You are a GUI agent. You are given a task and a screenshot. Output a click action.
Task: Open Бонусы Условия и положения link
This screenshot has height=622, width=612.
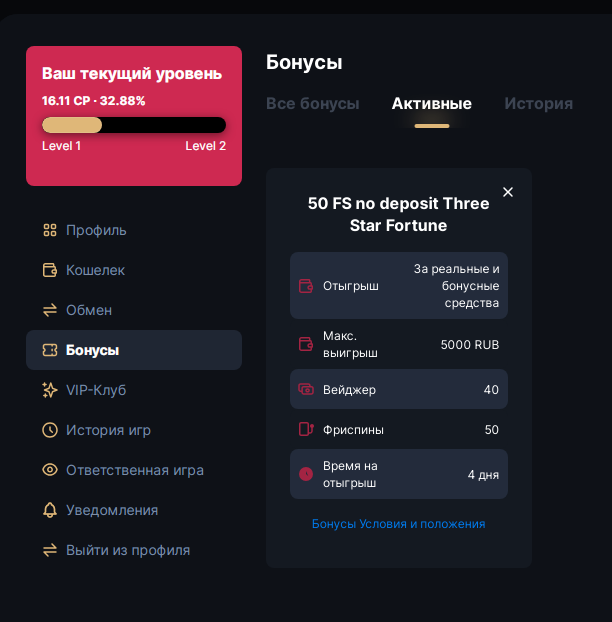398,524
